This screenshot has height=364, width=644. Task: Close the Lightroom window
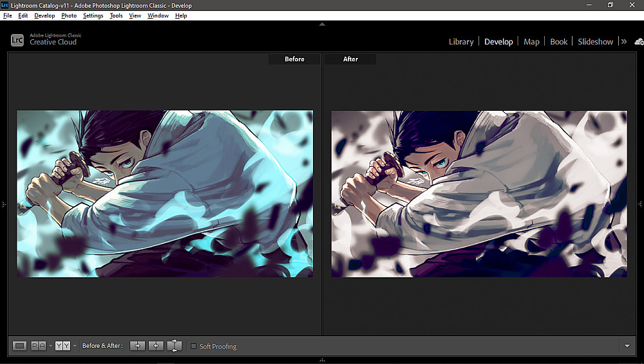[x=632, y=5]
